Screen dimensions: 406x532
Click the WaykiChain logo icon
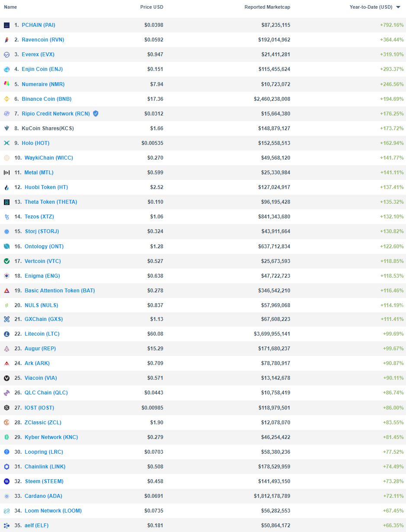click(6, 158)
